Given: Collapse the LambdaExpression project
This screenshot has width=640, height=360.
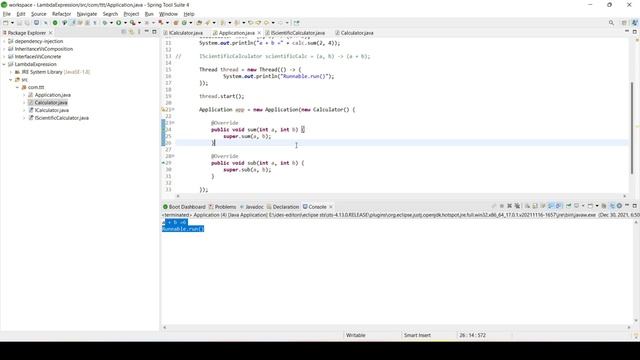Looking at the screenshot, I should pyautogui.click(x=4, y=64).
